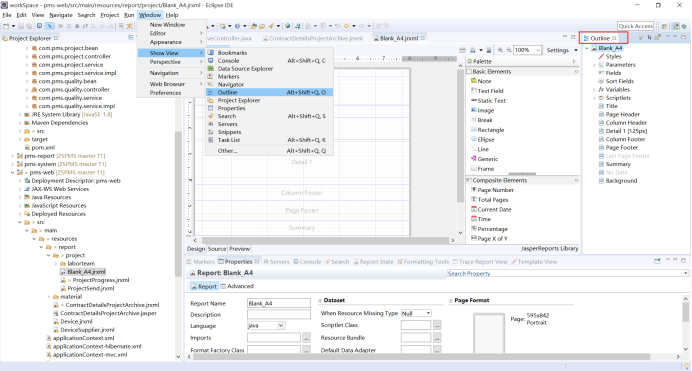
Task: Select Sort Fields in Outline
Action: (x=616, y=81)
